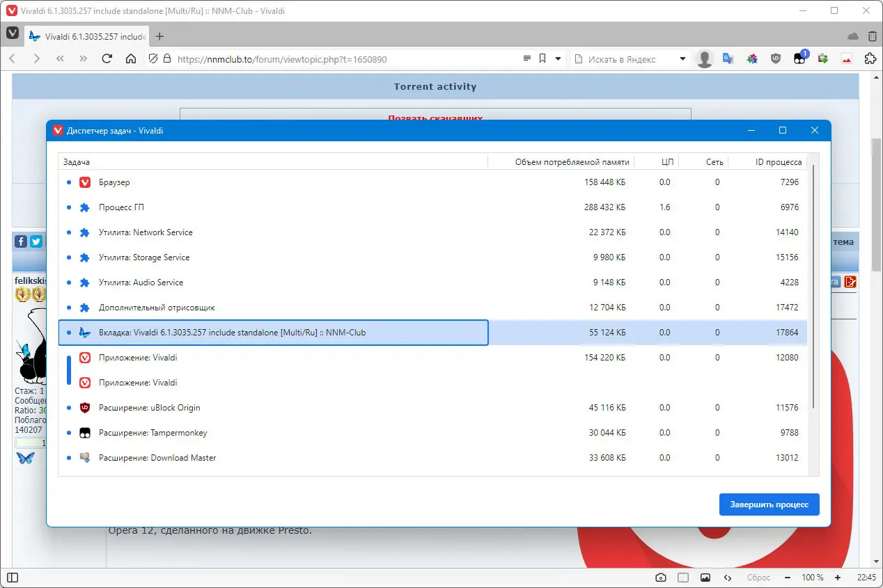Viewport: 883px width, 588px height.
Task: Open a new tab with plus button
Action: coord(159,36)
